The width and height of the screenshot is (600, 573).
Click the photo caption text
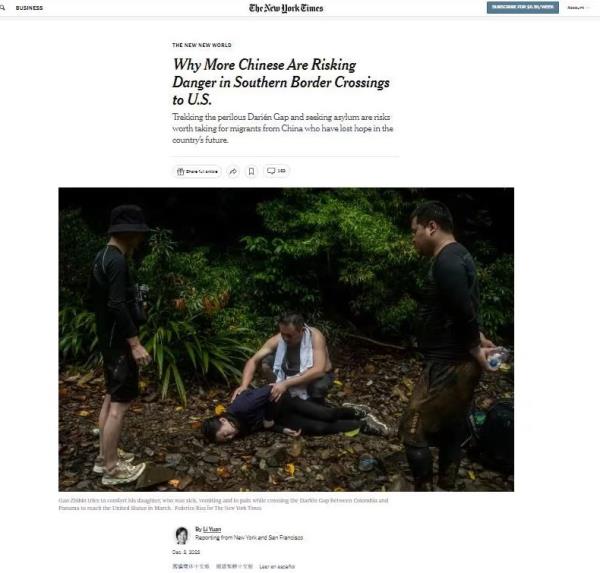pos(223,504)
